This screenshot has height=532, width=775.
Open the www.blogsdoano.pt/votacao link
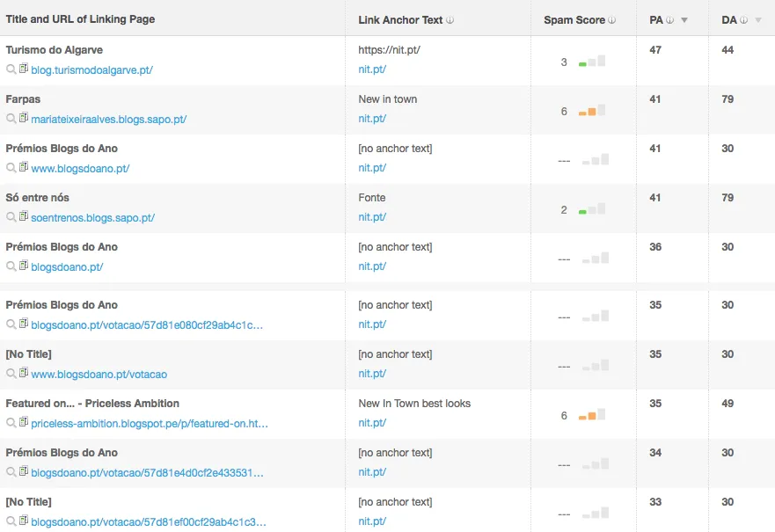coord(99,375)
